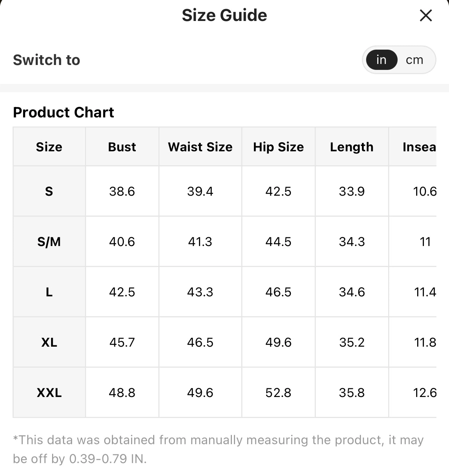Click the Length column header

pos(352,147)
